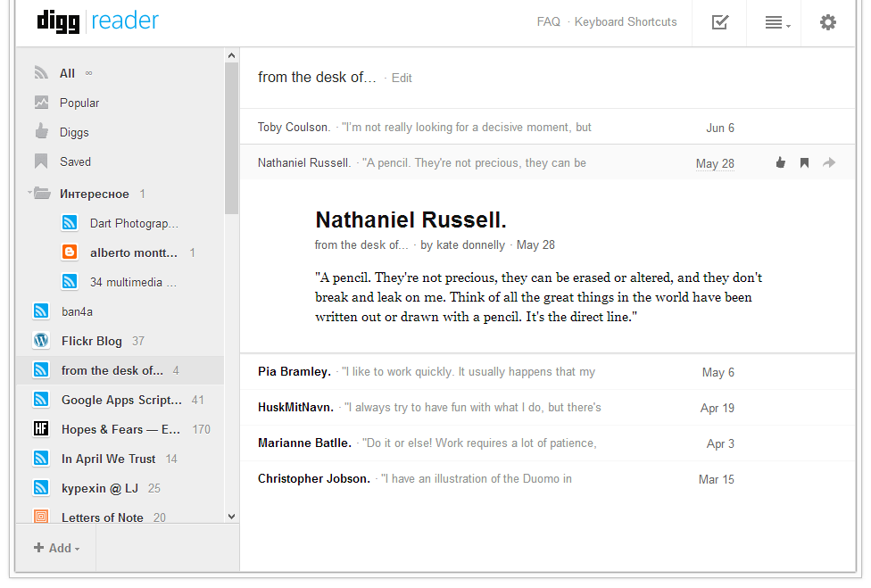Click the mark-all-as-read checkmark icon

(x=720, y=22)
